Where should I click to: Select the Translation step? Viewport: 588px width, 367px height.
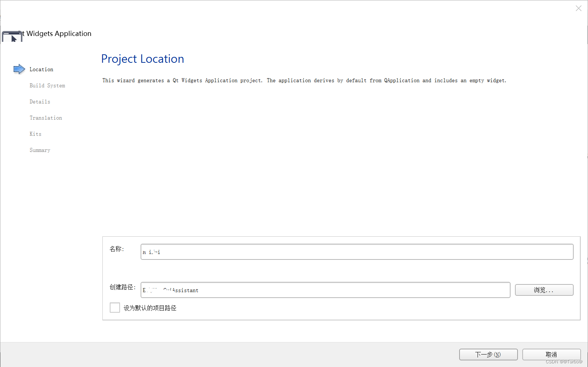(46, 118)
